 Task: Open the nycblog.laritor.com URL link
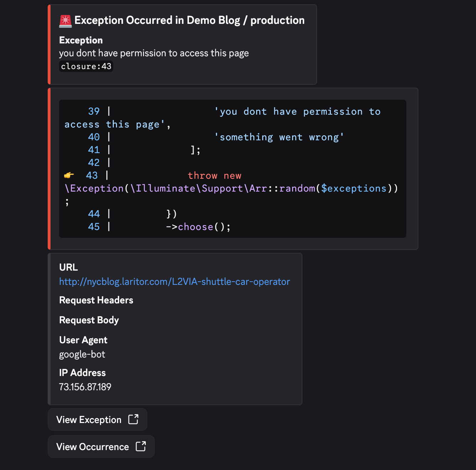pyautogui.click(x=174, y=282)
